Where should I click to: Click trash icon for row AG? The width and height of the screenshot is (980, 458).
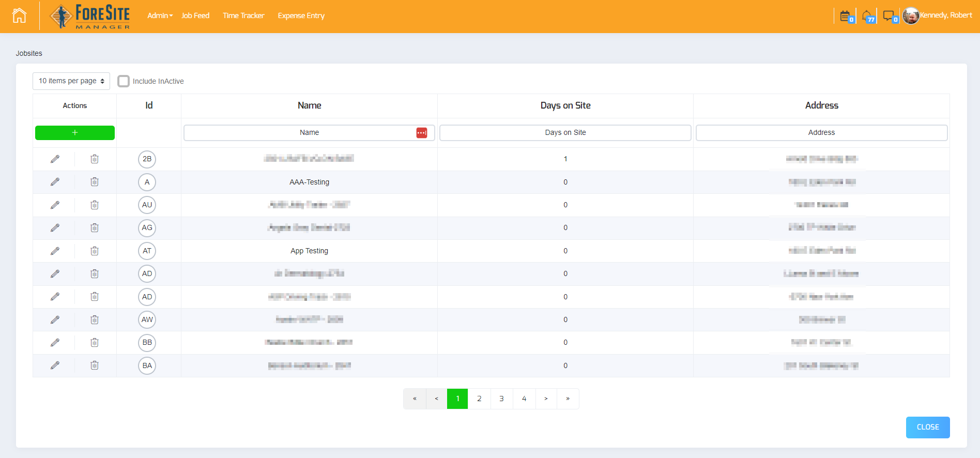point(95,228)
